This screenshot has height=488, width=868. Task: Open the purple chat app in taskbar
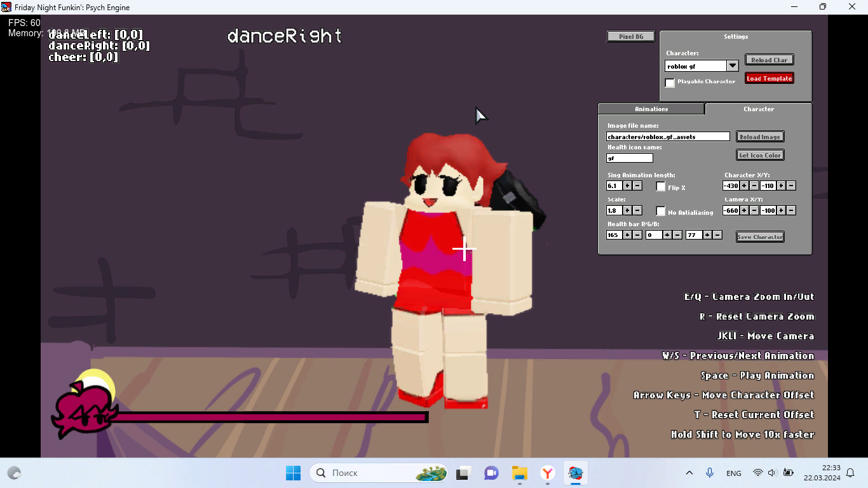point(491,473)
